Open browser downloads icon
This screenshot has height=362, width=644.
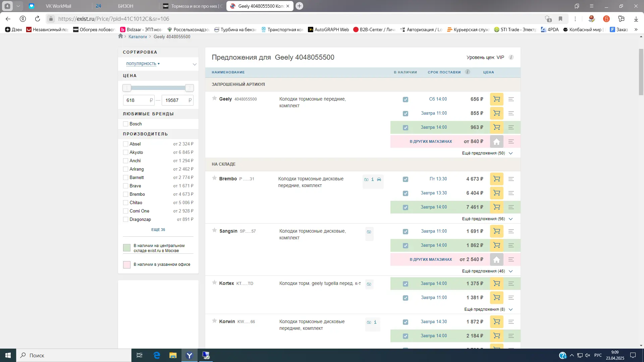[x=636, y=19]
